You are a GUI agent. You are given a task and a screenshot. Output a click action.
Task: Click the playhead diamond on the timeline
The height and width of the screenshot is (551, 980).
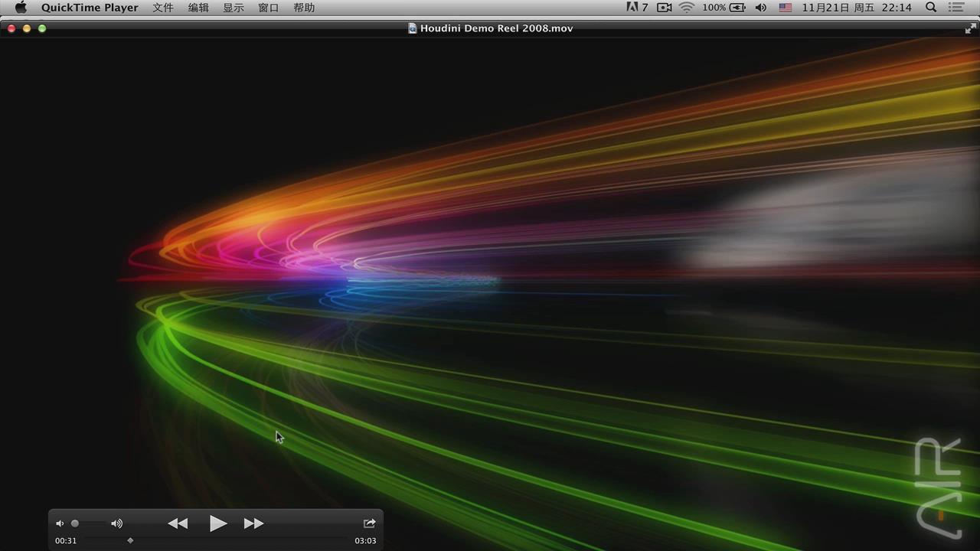[x=130, y=540]
